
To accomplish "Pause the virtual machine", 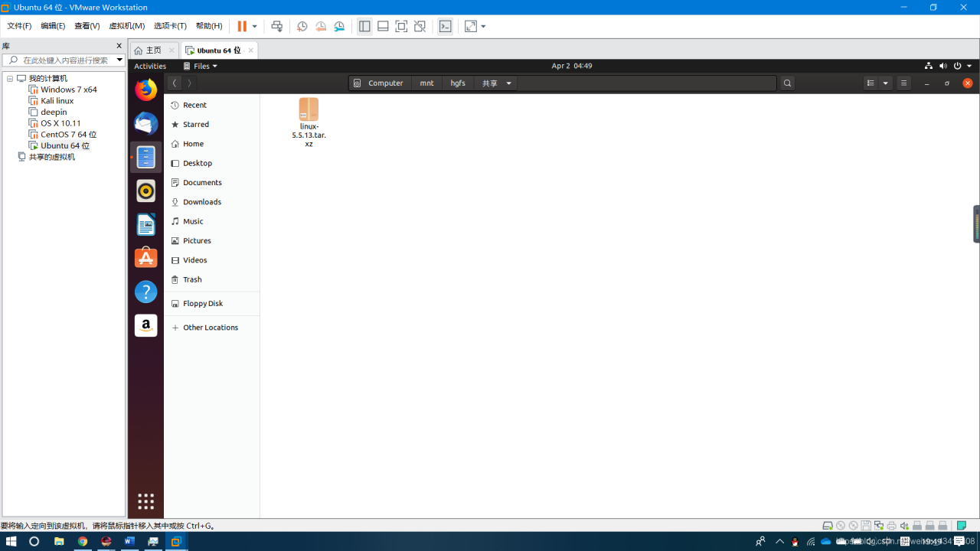I will 242,26.
